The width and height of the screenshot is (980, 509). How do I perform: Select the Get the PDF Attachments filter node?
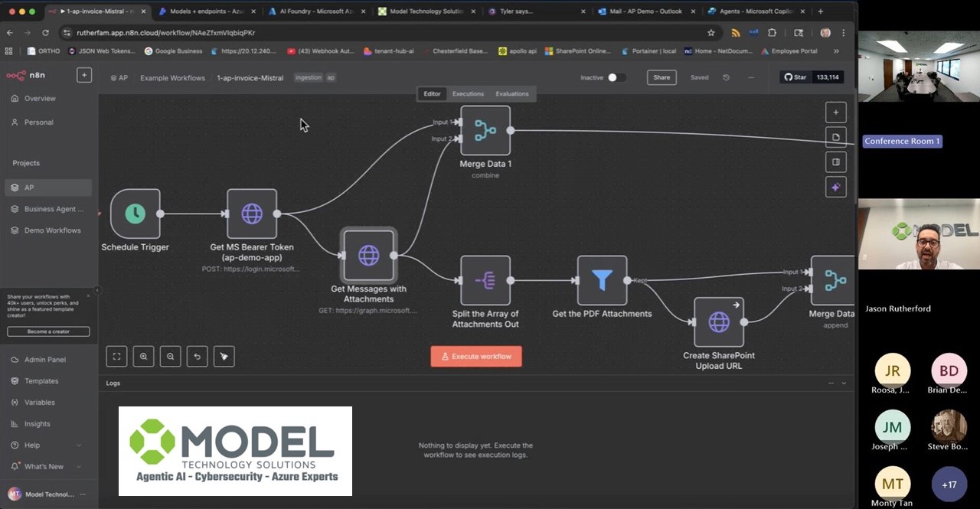pyautogui.click(x=602, y=280)
